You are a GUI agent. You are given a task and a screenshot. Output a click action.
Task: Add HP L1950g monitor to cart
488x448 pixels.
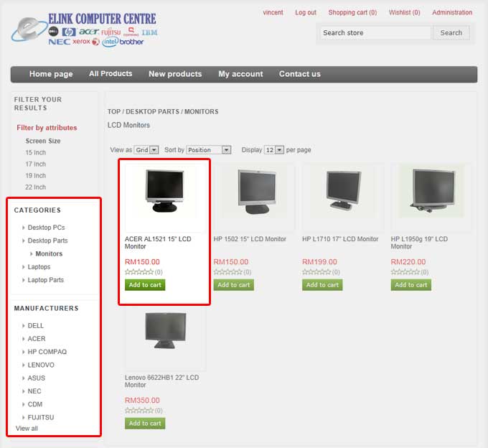(x=411, y=285)
